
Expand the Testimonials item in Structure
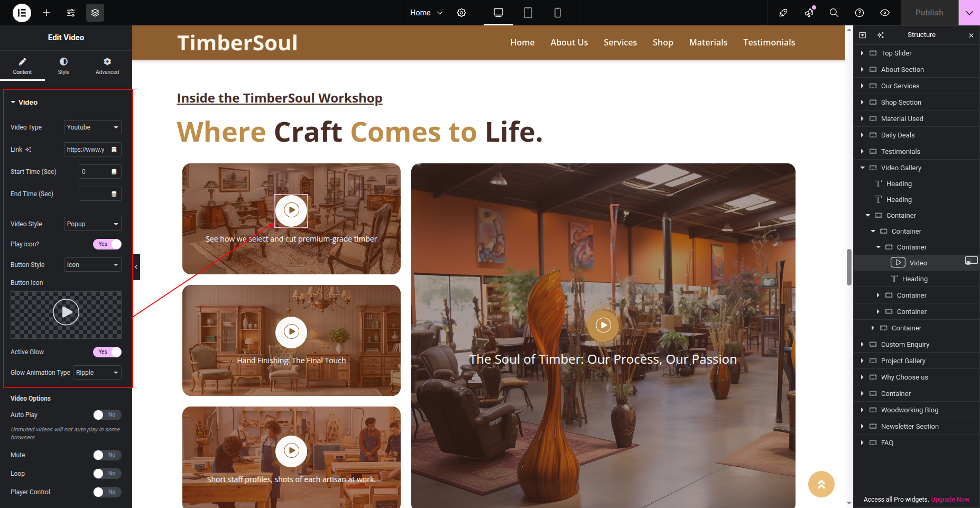click(x=862, y=152)
